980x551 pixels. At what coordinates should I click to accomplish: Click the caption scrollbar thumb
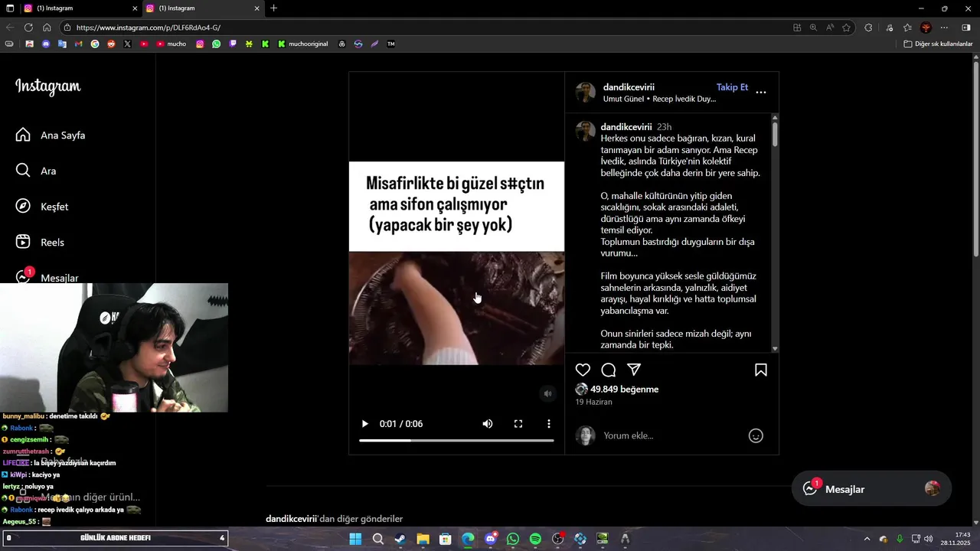[x=775, y=135]
